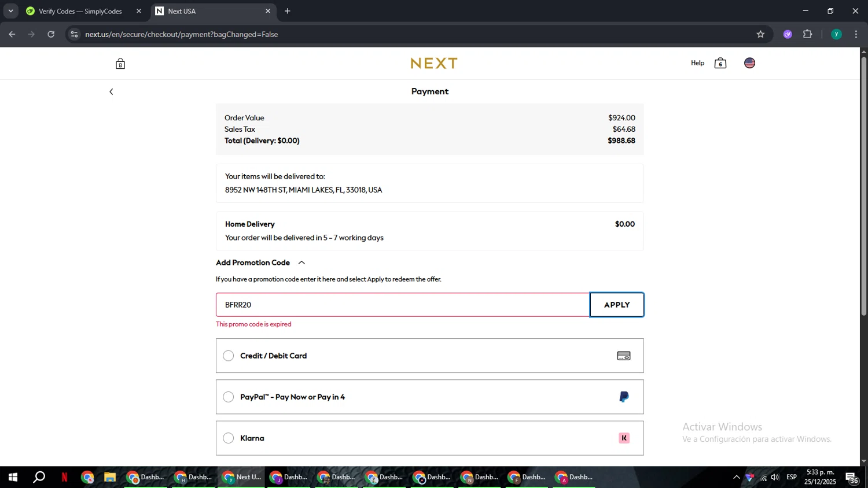Click the NEXT logo
Viewport: 868px width, 488px height.
[434, 63]
